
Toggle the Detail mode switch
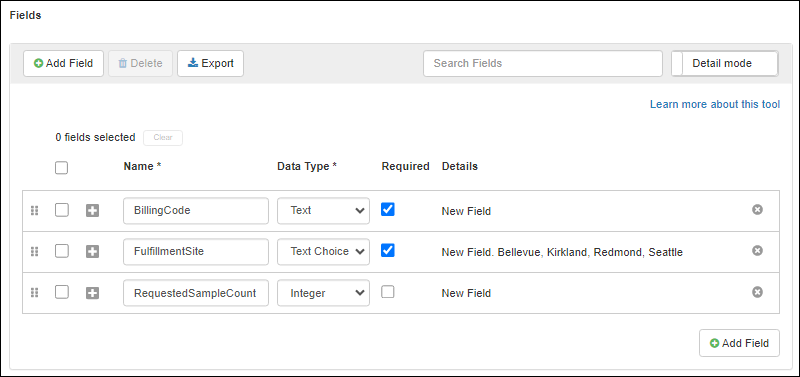click(x=724, y=63)
